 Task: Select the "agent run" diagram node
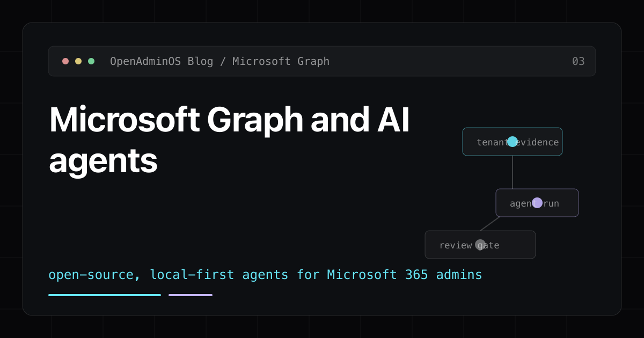pos(537,203)
